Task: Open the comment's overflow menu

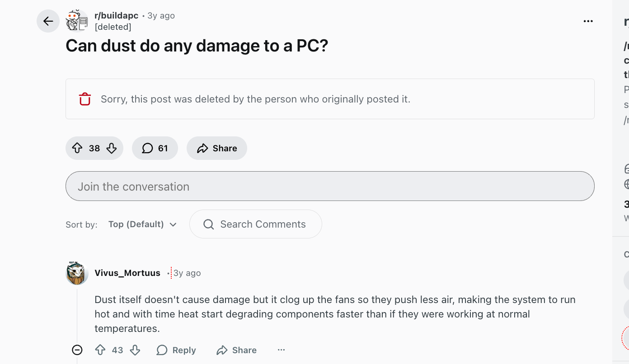Action: tap(282, 350)
